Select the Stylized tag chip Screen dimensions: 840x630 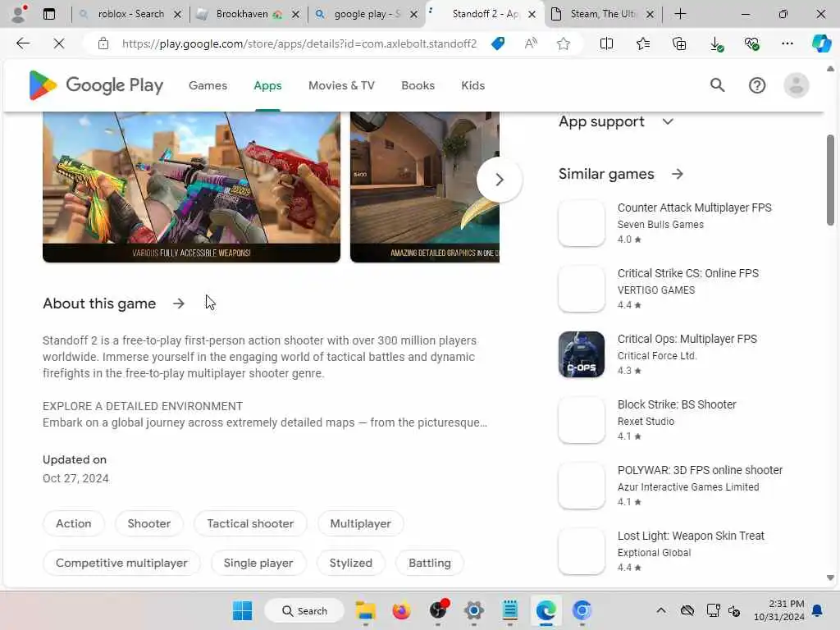point(351,563)
